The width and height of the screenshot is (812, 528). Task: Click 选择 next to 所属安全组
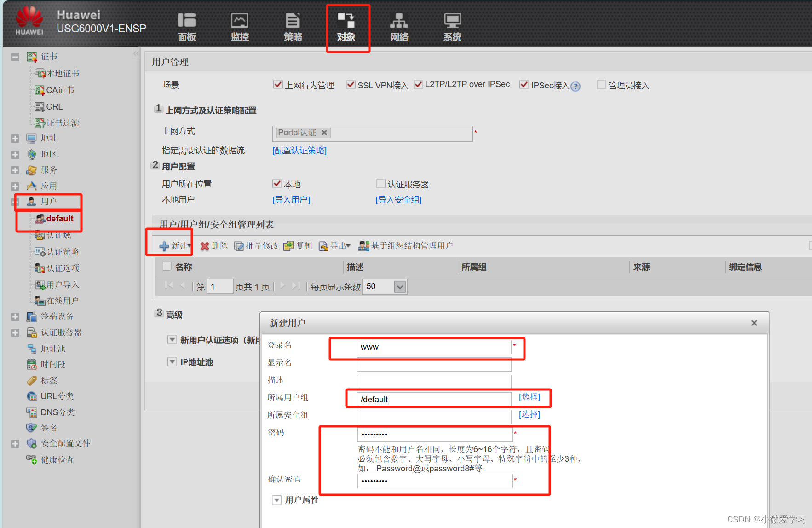(530, 414)
